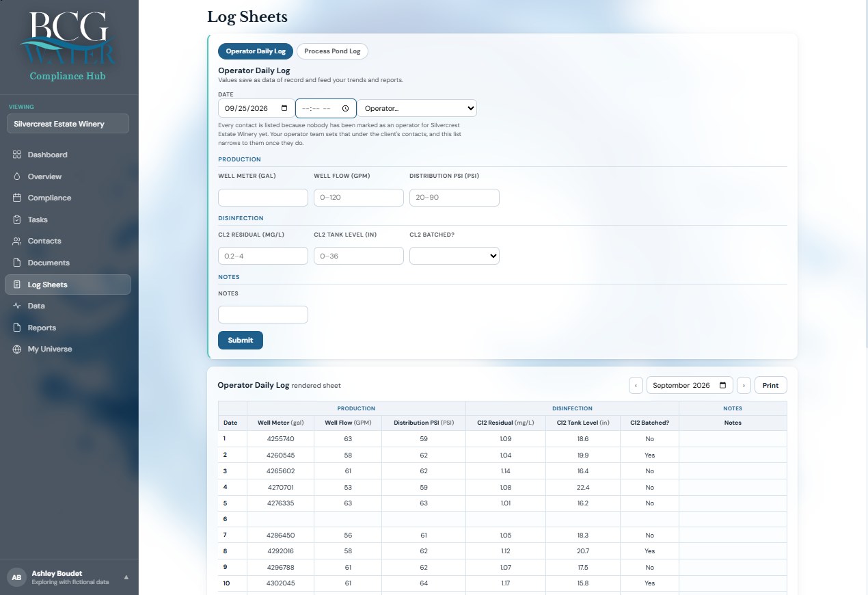Go to previous month with left arrow

(636, 386)
